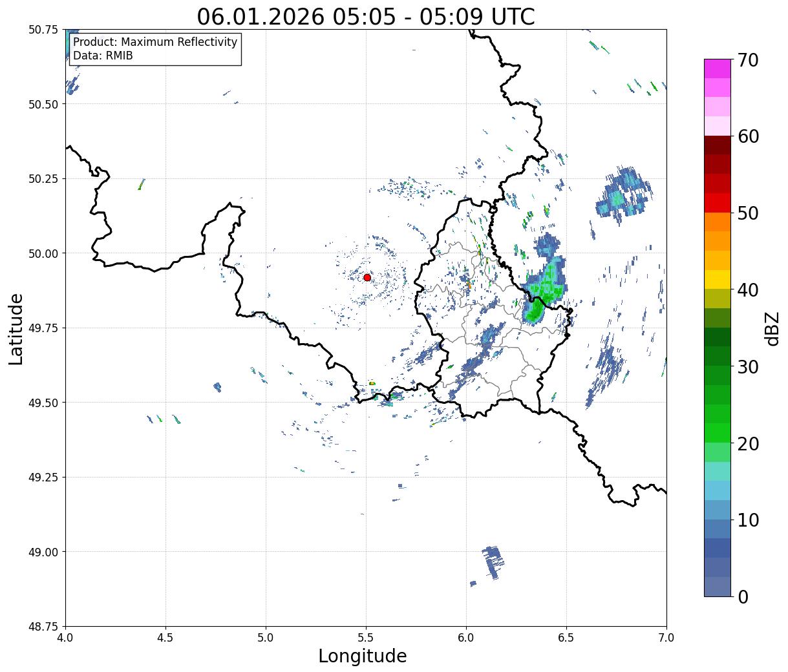Click the latitude tick label 50.00

click(43, 253)
